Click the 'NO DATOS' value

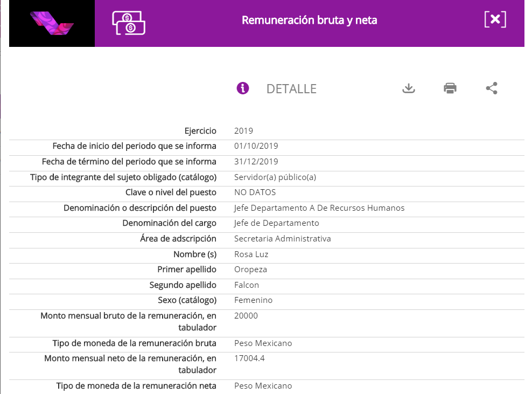pos(255,192)
